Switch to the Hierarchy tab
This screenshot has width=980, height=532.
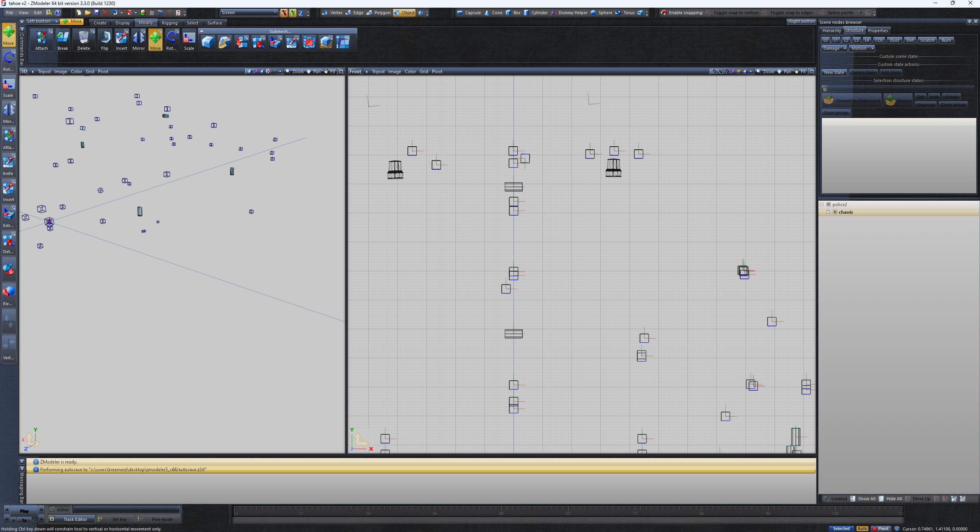[x=831, y=31]
